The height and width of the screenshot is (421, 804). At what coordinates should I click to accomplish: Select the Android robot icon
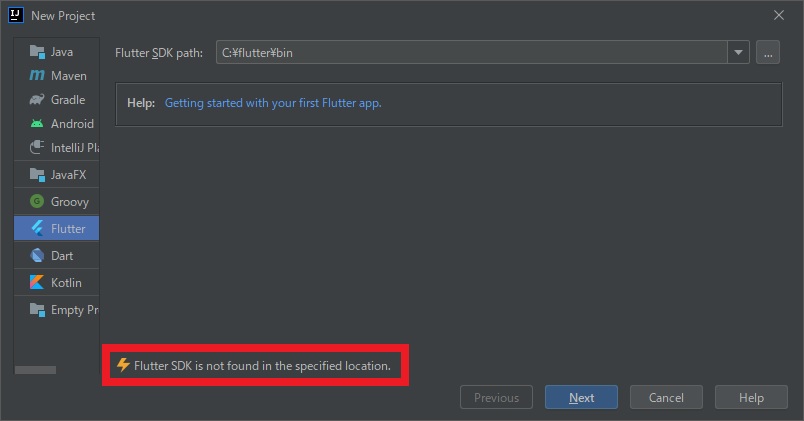click(x=37, y=124)
